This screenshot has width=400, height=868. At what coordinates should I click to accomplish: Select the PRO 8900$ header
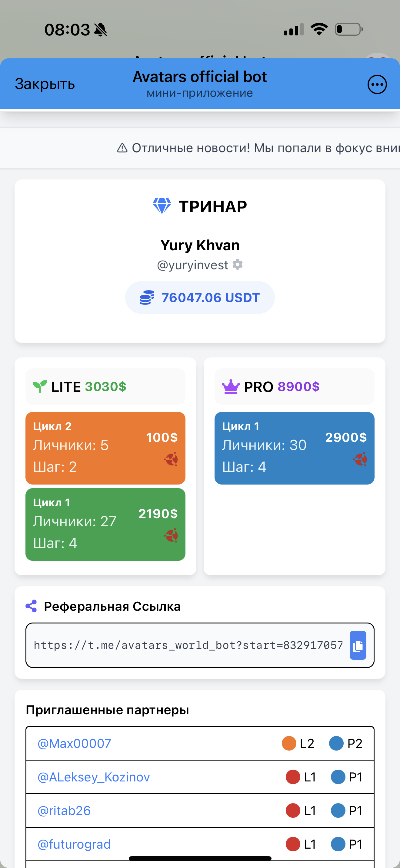(295, 386)
